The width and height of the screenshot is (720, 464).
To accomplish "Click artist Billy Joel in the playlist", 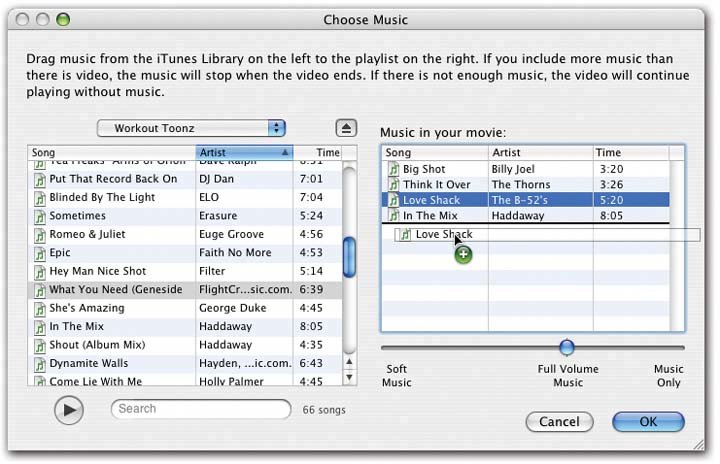I will (513, 169).
